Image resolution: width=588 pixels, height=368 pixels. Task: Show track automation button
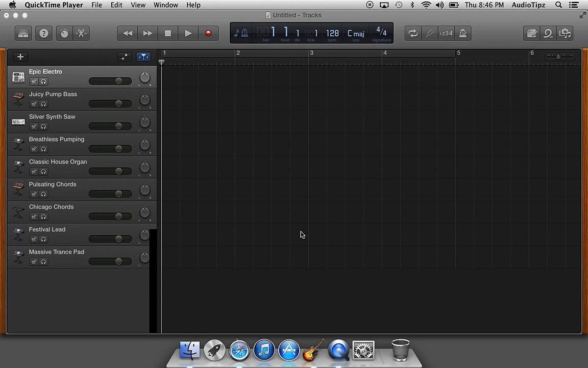[x=125, y=57]
